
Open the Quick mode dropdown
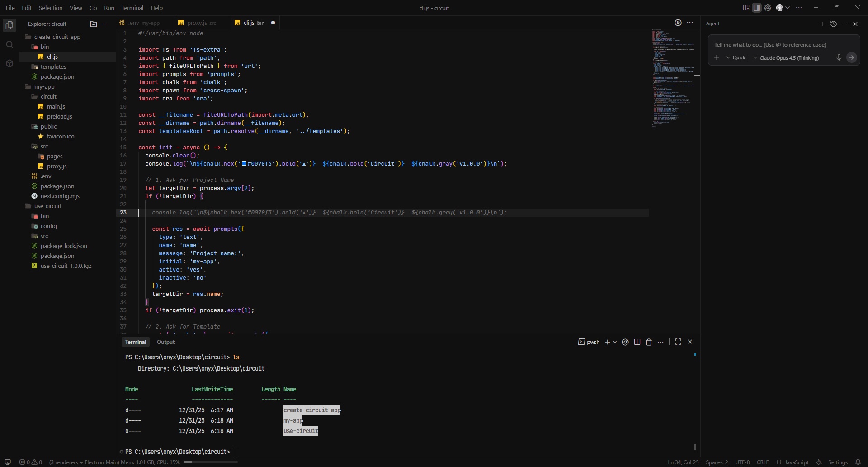point(736,57)
